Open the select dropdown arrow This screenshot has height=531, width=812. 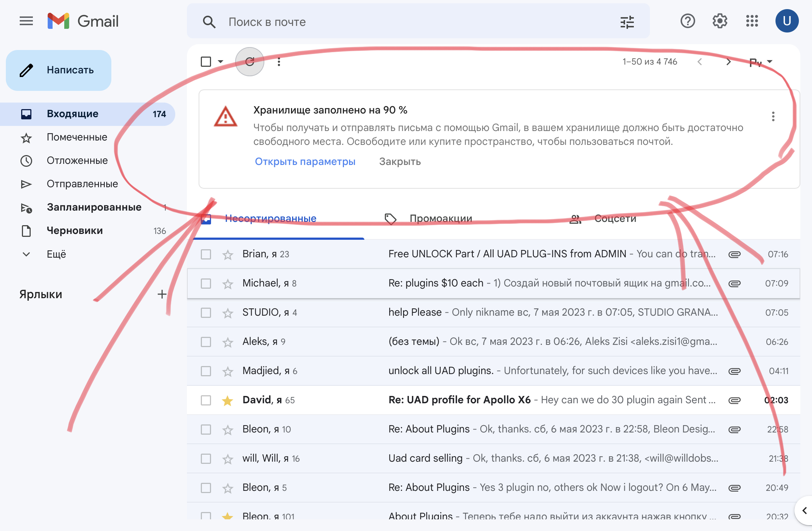point(221,62)
